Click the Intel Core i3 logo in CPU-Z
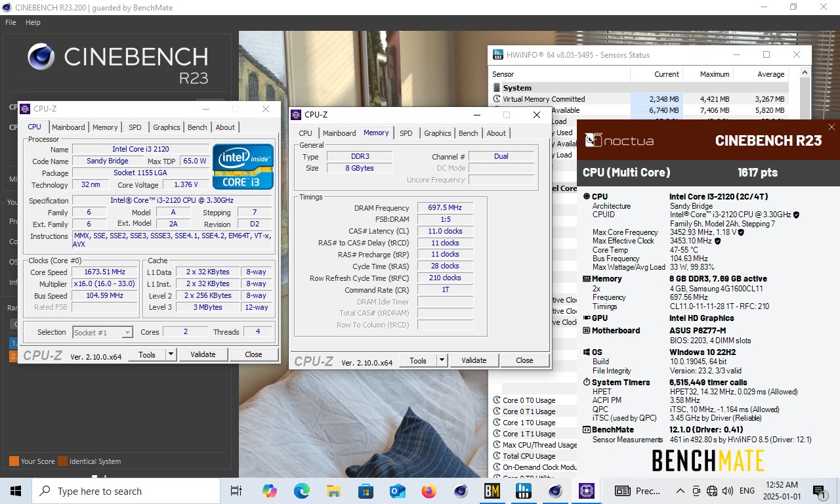The width and height of the screenshot is (840, 504). [x=243, y=167]
